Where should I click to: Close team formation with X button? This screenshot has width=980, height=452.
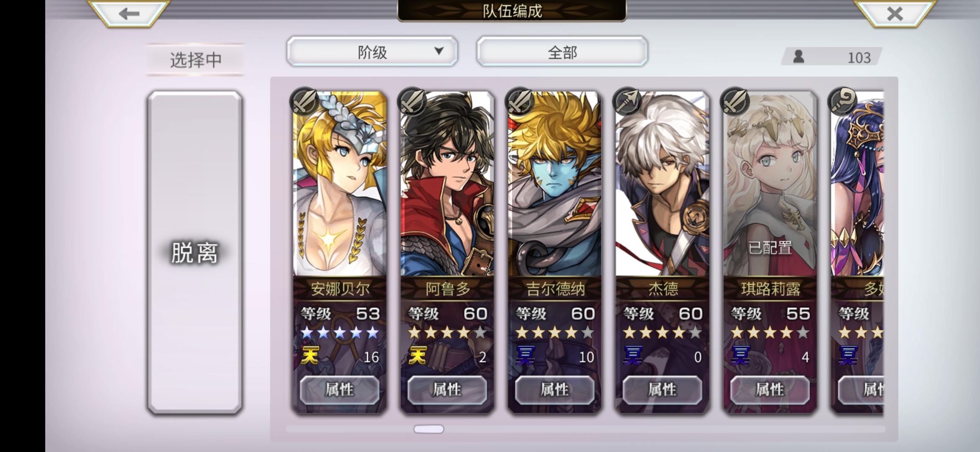pyautogui.click(x=895, y=14)
